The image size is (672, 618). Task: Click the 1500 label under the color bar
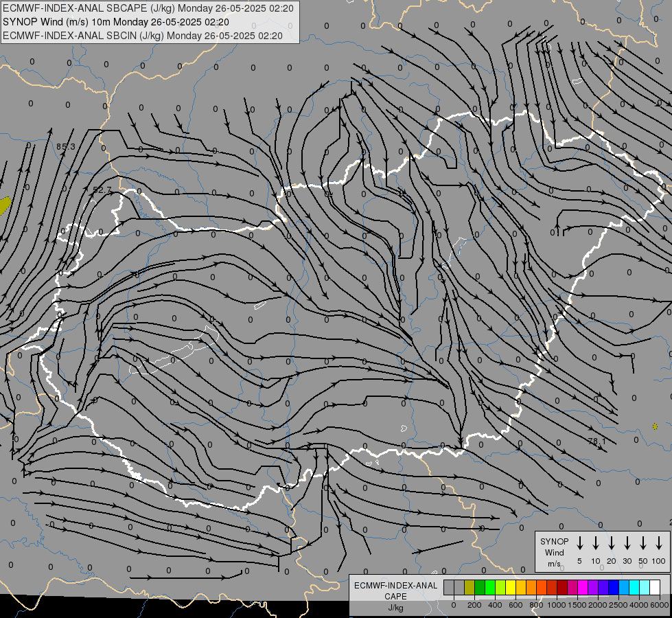[x=577, y=605]
